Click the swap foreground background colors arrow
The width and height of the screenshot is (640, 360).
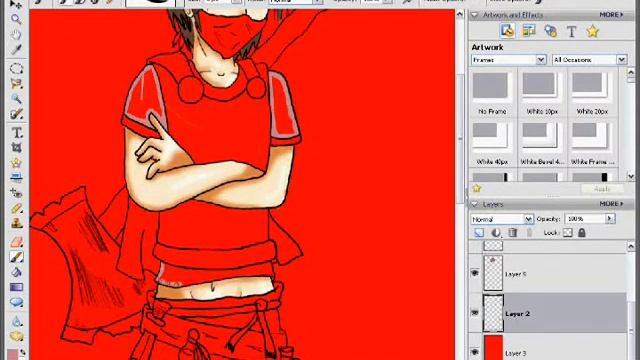click(x=23, y=351)
